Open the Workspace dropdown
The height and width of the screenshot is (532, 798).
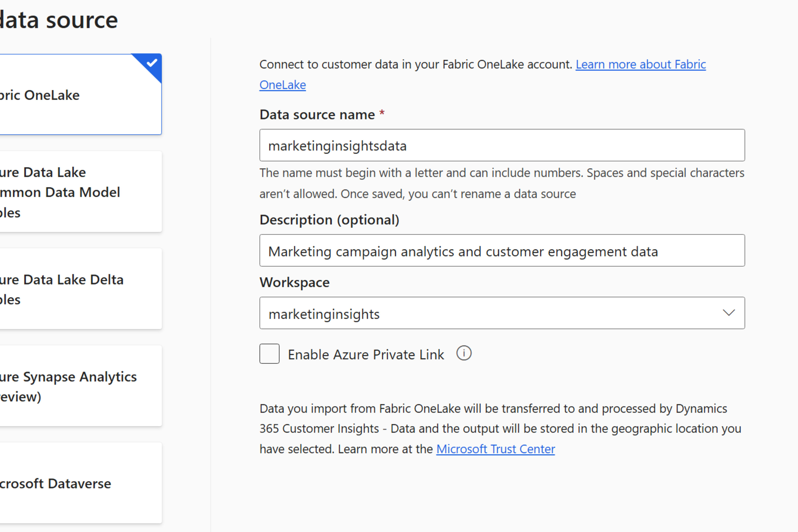coord(502,313)
